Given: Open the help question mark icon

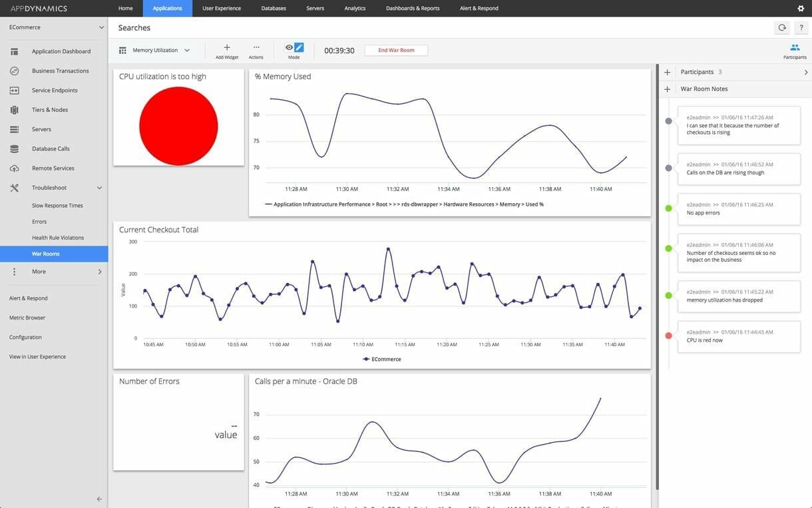Looking at the screenshot, I should coord(801,27).
